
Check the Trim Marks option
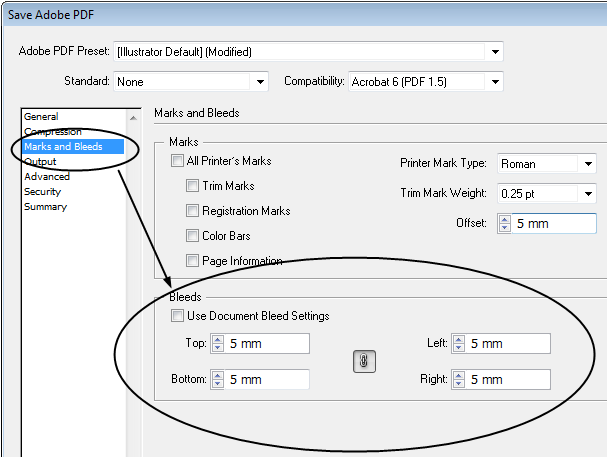point(192,186)
